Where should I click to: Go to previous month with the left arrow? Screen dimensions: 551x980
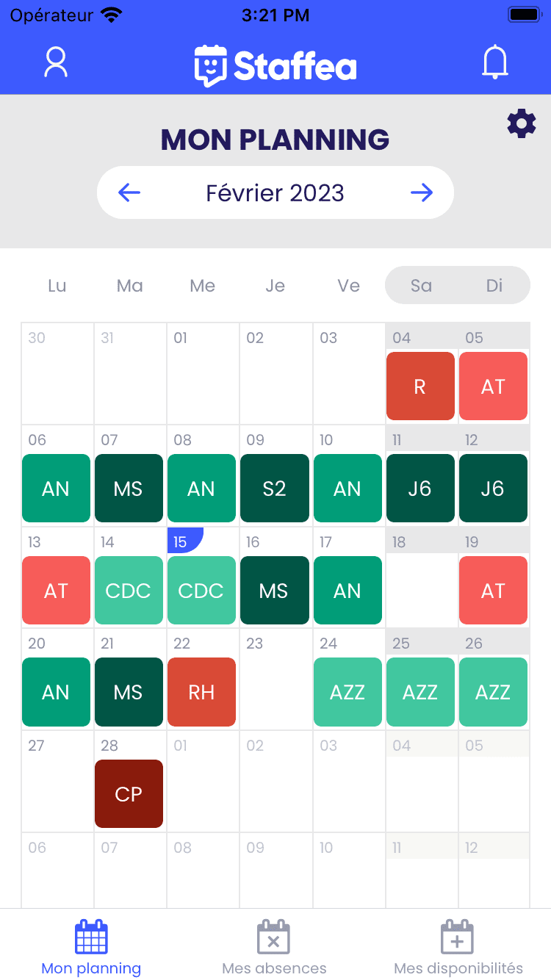coord(129,192)
